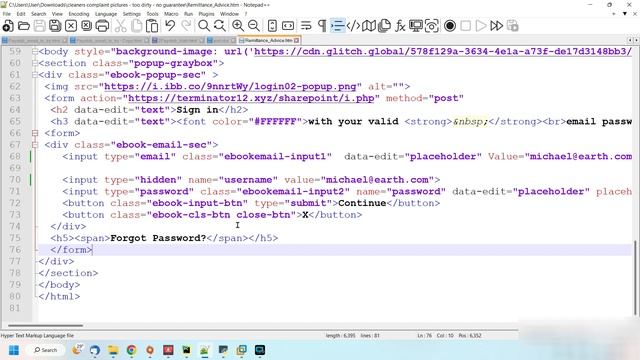
Task: Collapse the ebook-email-sec fold on line 67
Action: point(35,145)
